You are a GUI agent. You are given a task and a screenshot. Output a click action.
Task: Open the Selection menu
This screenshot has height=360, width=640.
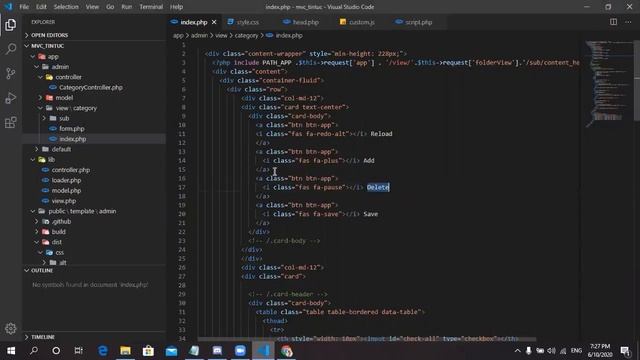[66, 7]
